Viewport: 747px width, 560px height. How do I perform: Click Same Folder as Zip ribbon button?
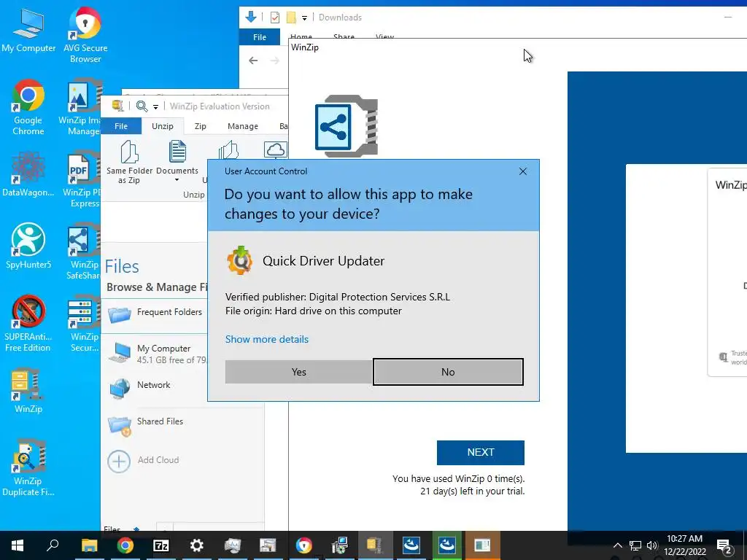129,163
